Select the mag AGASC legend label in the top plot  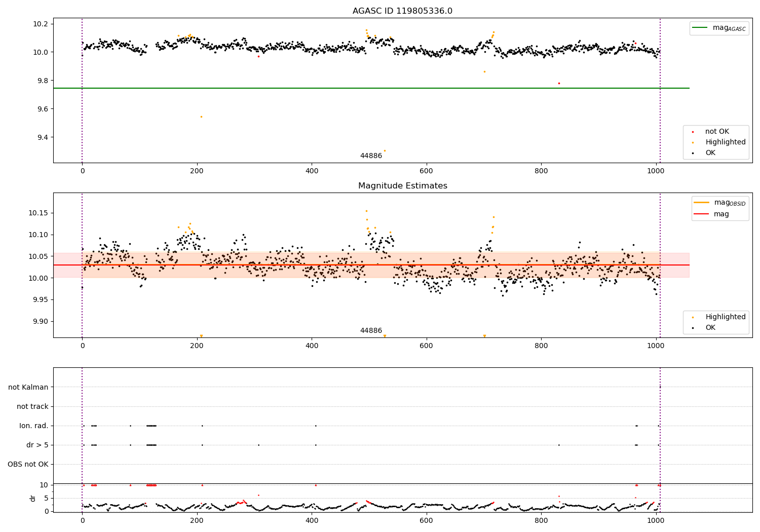pyautogui.click(x=729, y=28)
